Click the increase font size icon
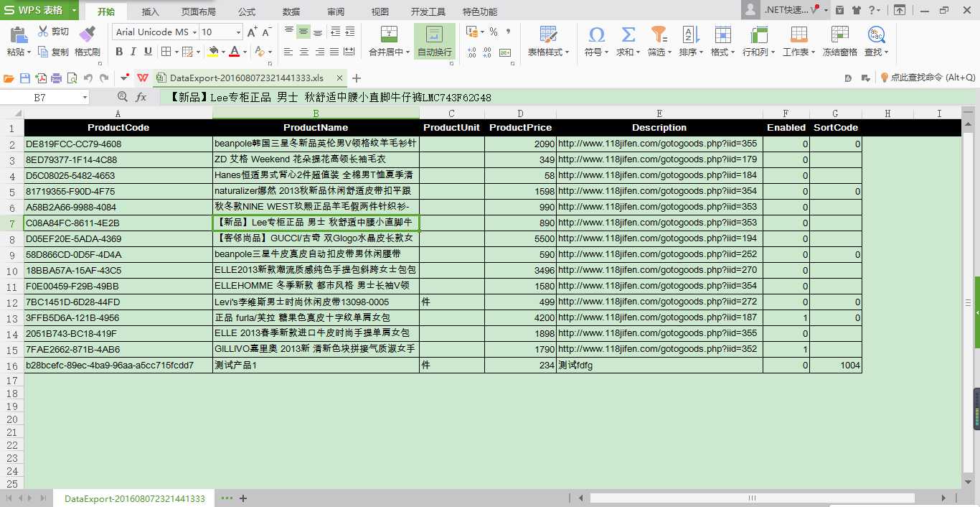Viewport: 980px width, 507px height. click(x=252, y=32)
